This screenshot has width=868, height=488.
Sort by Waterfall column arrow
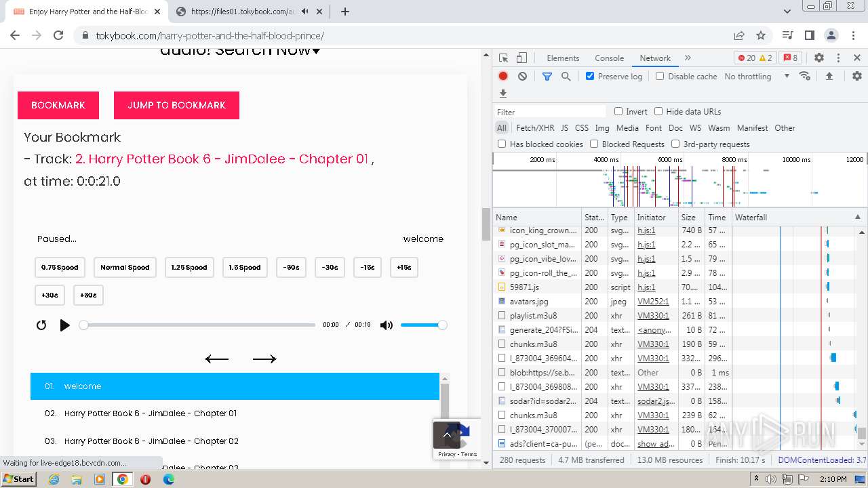pos(857,218)
